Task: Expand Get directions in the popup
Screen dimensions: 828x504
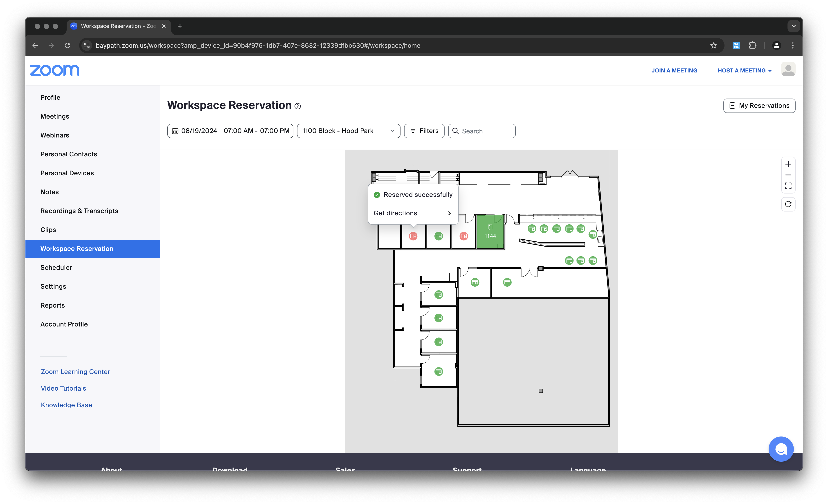Action: click(x=413, y=213)
